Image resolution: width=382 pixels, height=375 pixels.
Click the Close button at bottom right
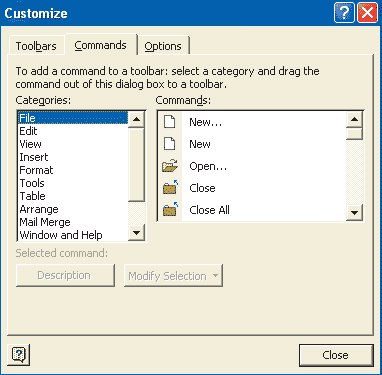[336, 355]
